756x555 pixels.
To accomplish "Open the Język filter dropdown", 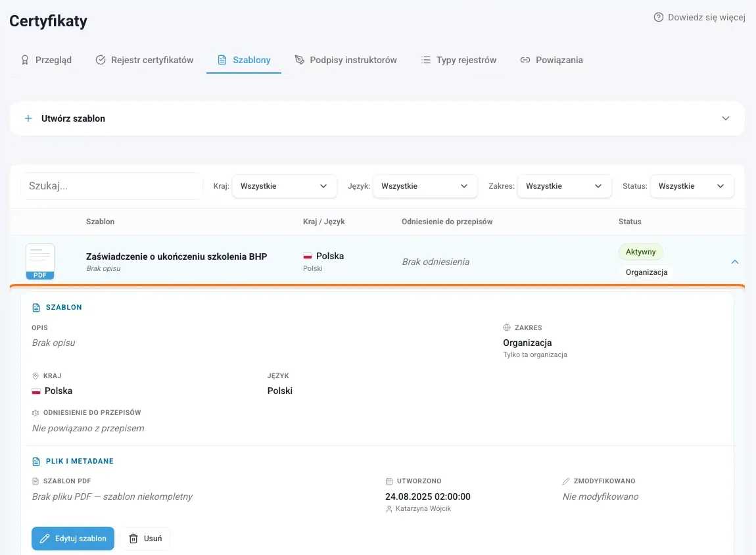I will pos(425,186).
